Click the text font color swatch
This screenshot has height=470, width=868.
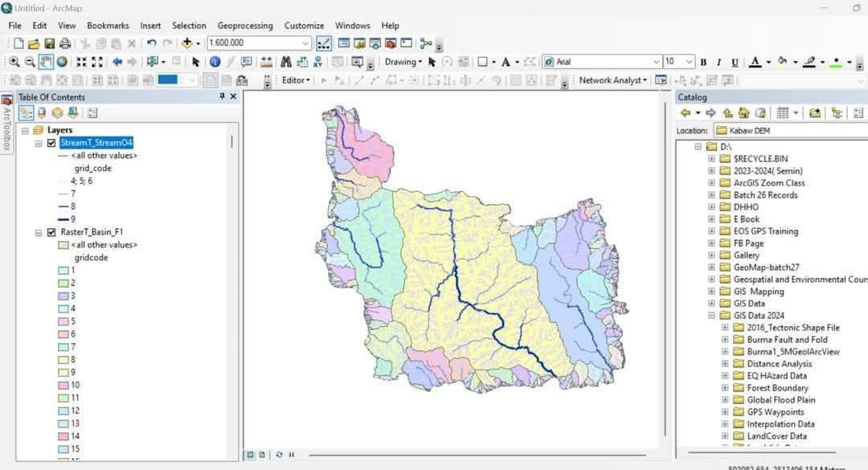tap(755, 62)
